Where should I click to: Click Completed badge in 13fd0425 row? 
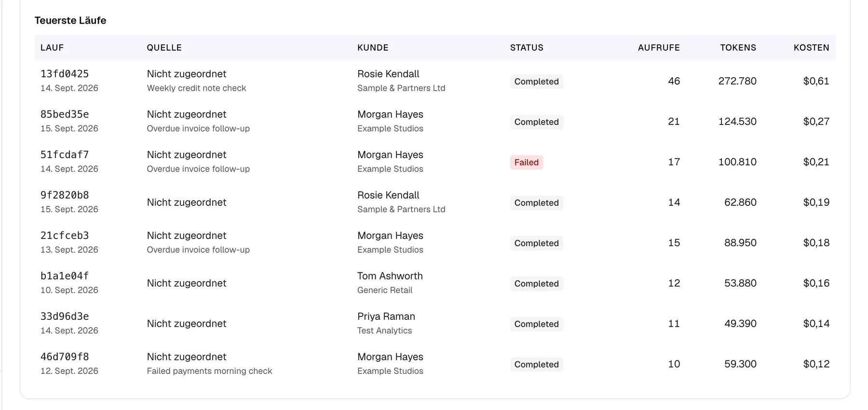[537, 82]
